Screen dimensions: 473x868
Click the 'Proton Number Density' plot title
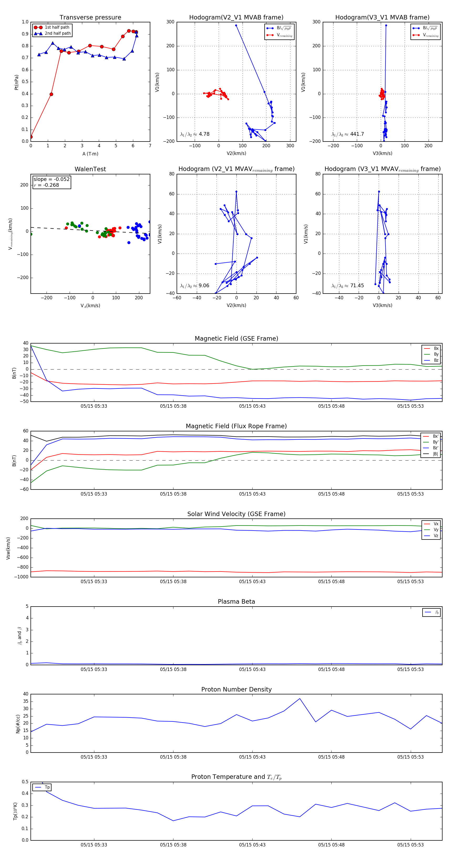point(236,689)
